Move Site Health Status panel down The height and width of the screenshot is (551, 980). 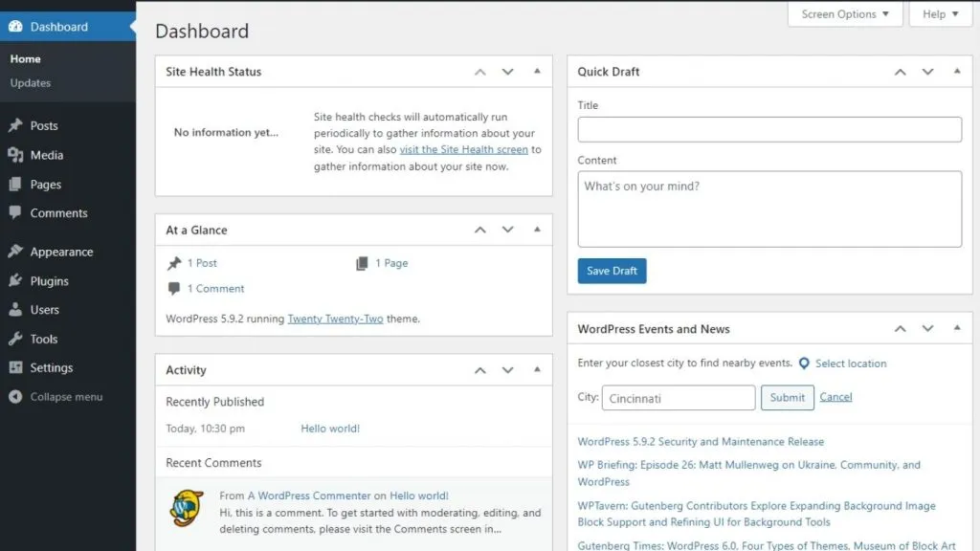pos(507,72)
